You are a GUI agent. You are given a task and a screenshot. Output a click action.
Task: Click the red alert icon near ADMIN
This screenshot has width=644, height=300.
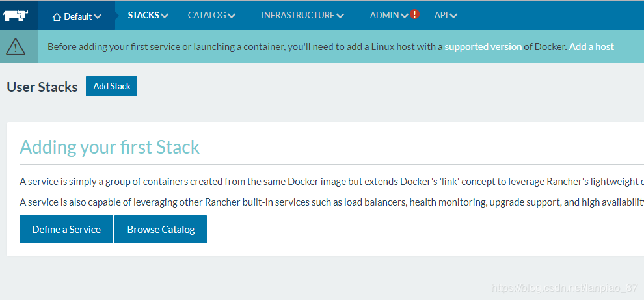tap(415, 14)
